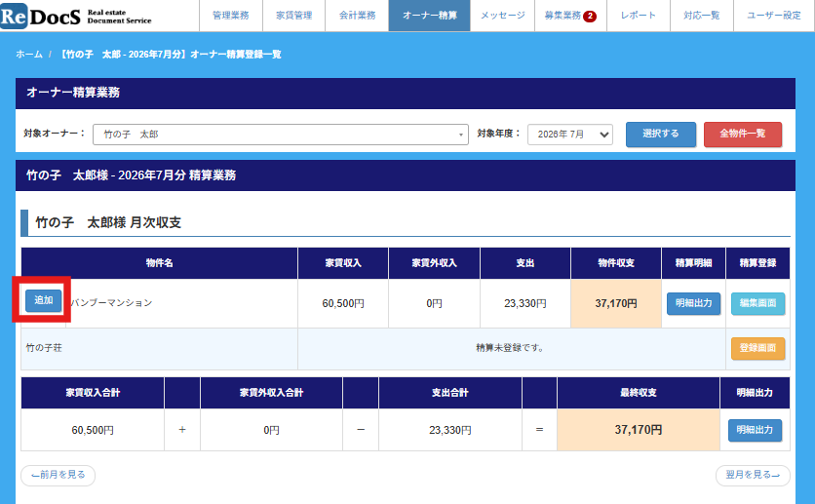Click 明細出力 in the totals row

[755, 430]
